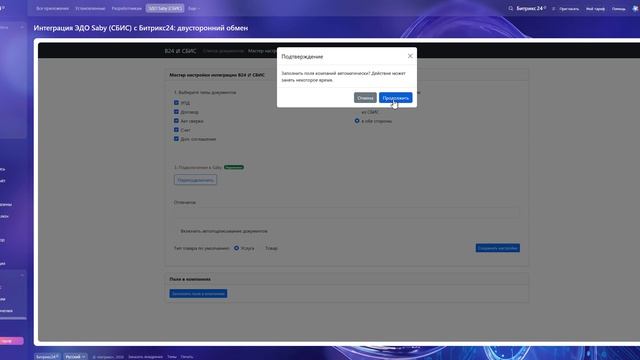This screenshot has height=360, width=640.
Task: Click the Заполнить поля в компаниях button
Action: 198,293
